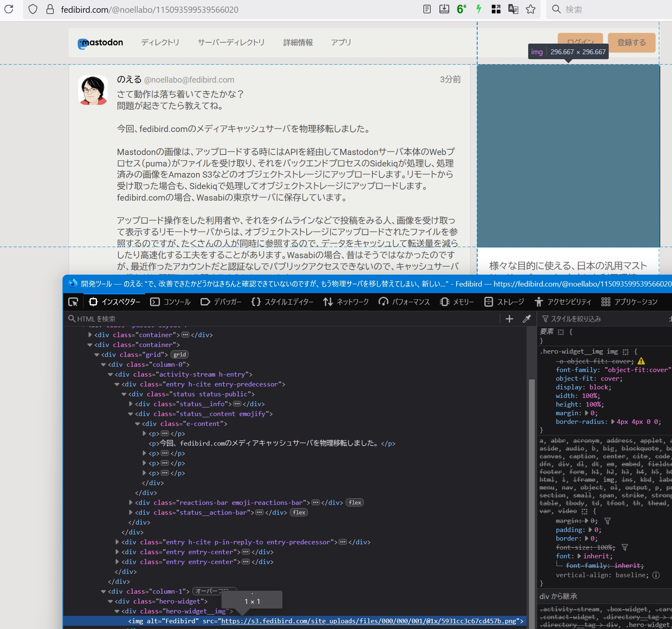Toggle the flex badge on status__action-bar div

point(299,513)
